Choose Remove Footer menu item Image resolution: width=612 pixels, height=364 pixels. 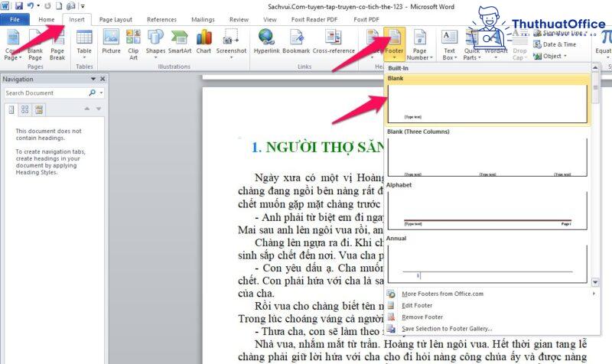(x=491, y=317)
